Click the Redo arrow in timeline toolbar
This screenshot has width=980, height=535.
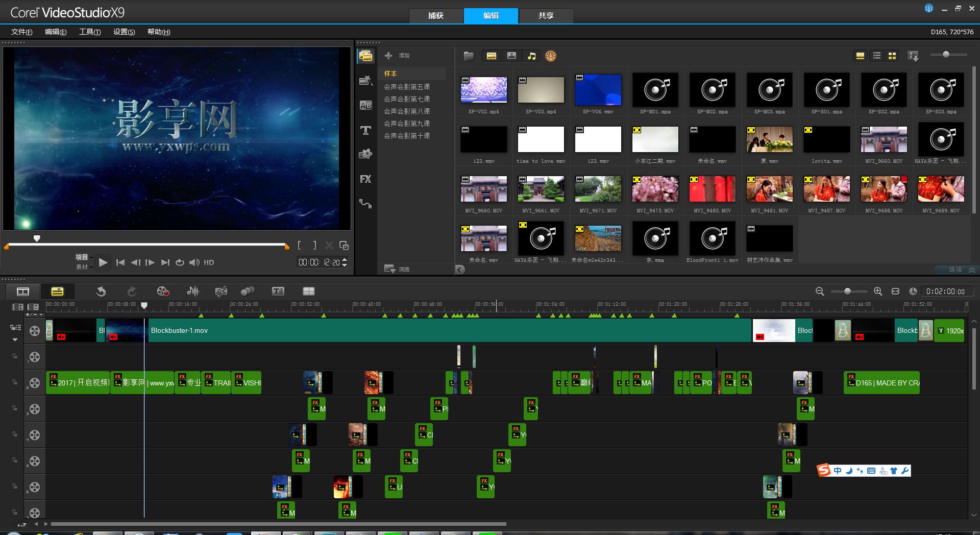[x=132, y=291]
